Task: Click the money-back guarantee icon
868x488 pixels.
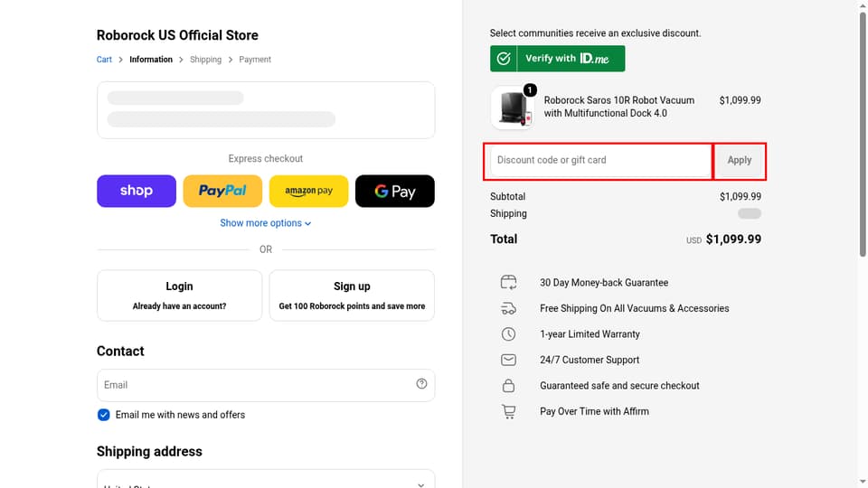Action: 508,283
